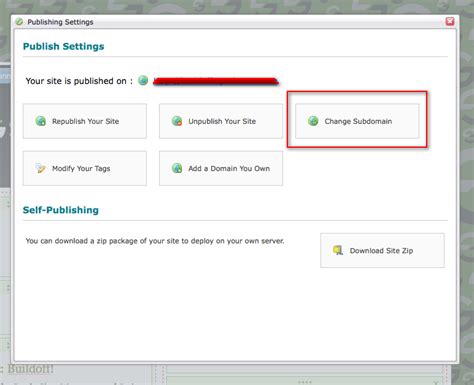This screenshot has width=474, height=385.
Task: Click the globe icon on Republish Your Site
Action: pyautogui.click(x=41, y=121)
